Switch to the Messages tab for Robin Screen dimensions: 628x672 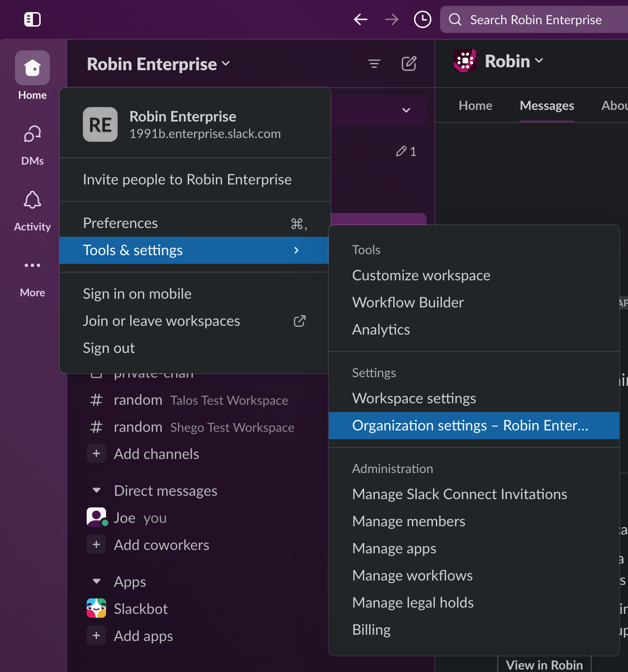[547, 105]
